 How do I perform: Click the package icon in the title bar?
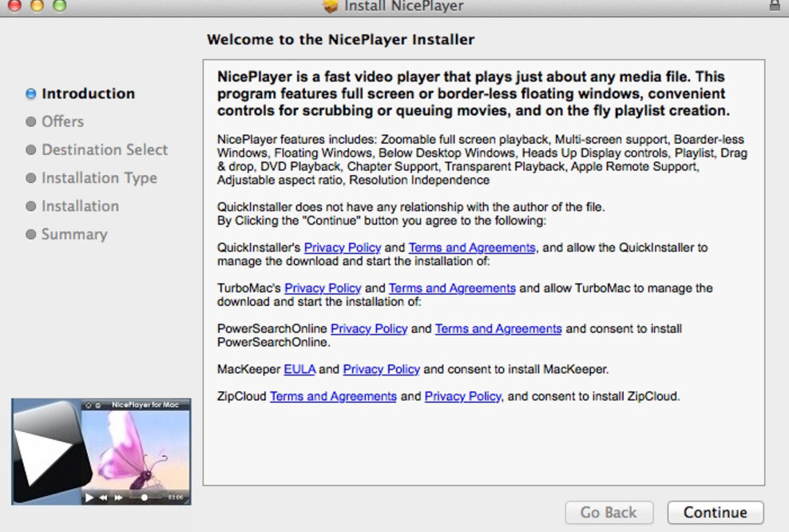pyautogui.click(x=331, y=6)
